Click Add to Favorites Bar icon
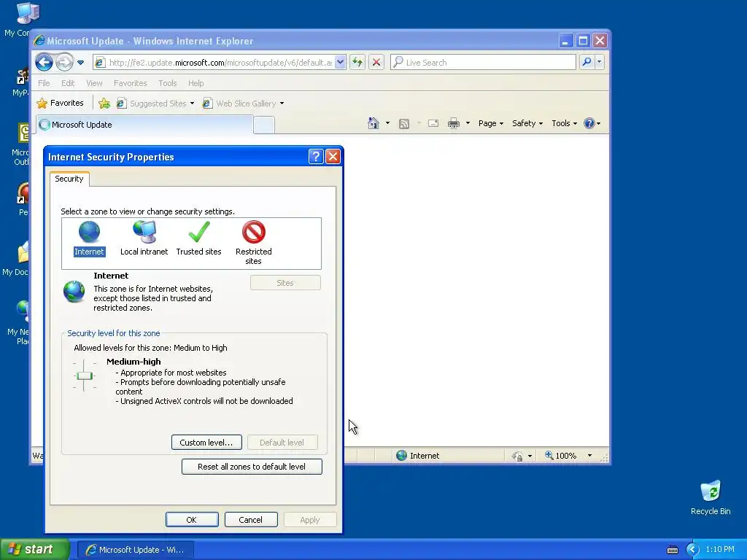Screen dimensions: 747x560 (104, 103)
